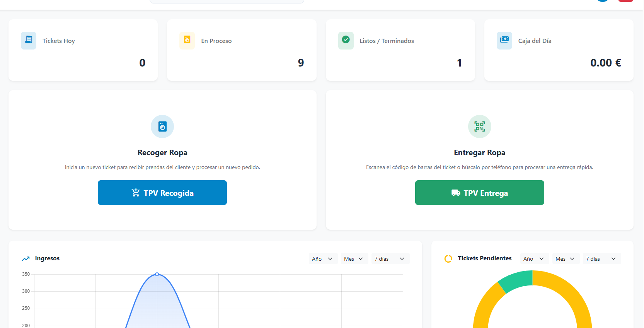This screenshot has width=644, height=328.
Task: Click the Listos / Terminados checkmark icon
Action: pos(346,40)
